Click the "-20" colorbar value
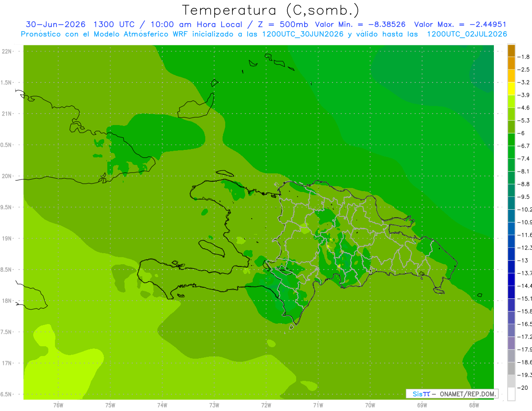The width and height of the screenshot is (532, 411). (522, 387)
